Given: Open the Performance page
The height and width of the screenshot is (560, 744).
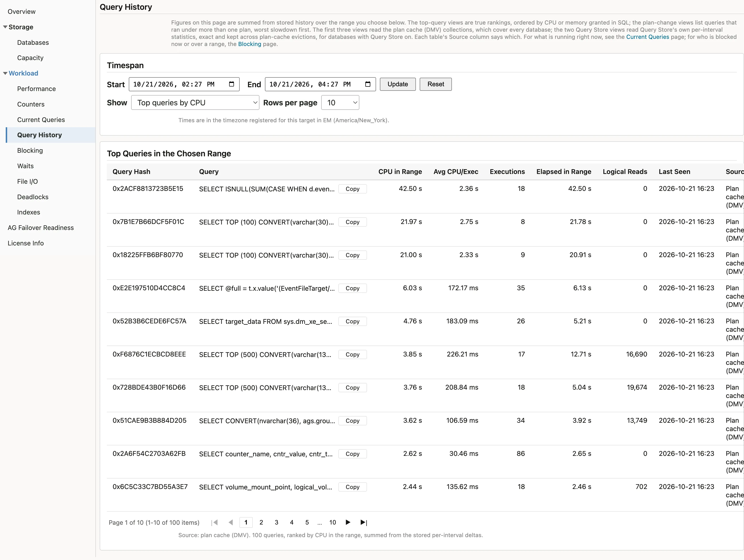Looking at the screenshot, I should tap(36, 89).
